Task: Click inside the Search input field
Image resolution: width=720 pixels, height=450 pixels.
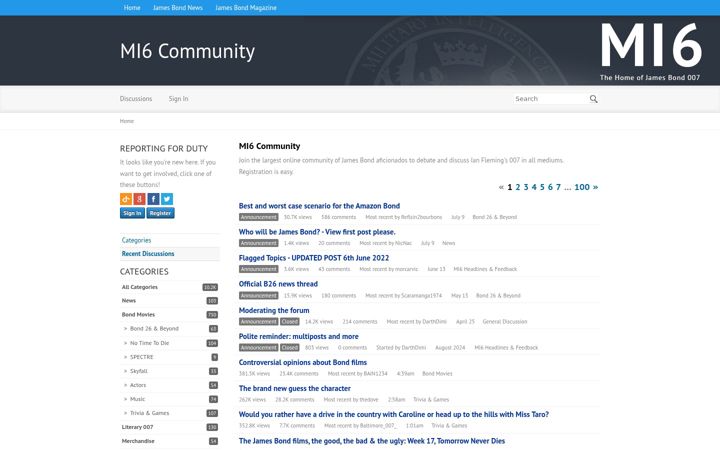Action: (x=551, y=99)
